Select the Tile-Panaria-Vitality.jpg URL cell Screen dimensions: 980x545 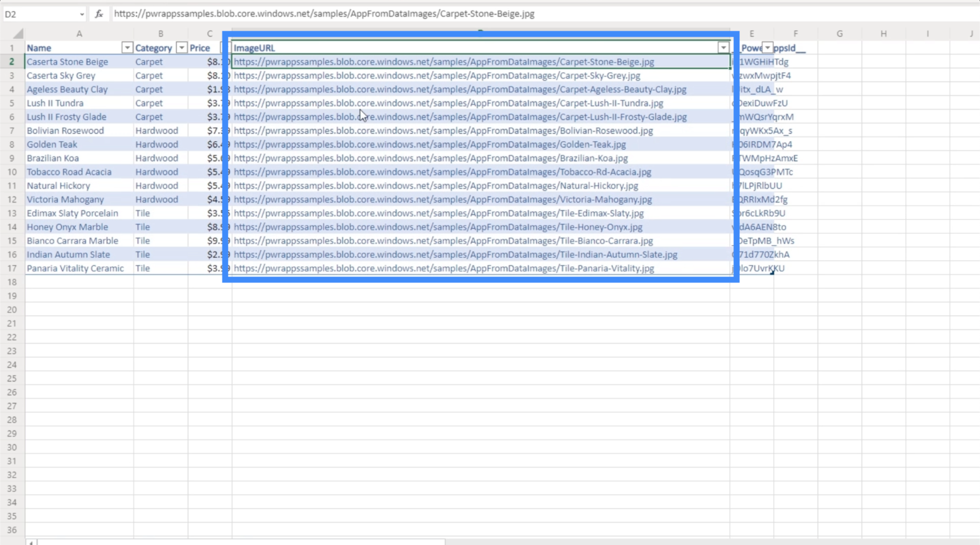481,268
